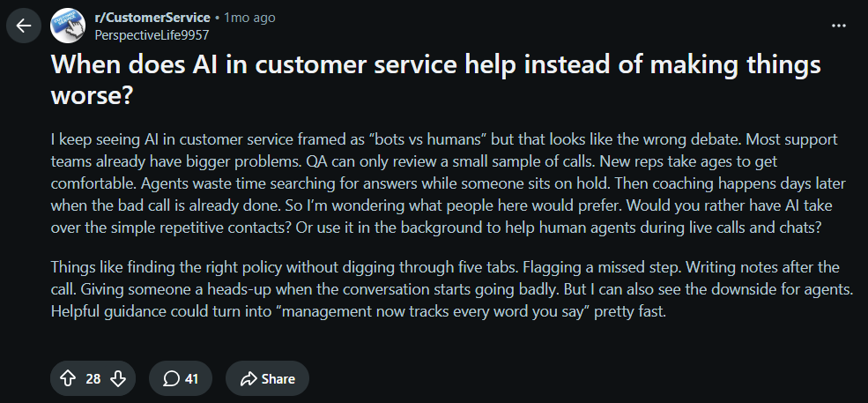Image resolution: width=868 pixels, height=403 pixels.
Task: Click the comment bubble icon
Action: pos(172,378)
